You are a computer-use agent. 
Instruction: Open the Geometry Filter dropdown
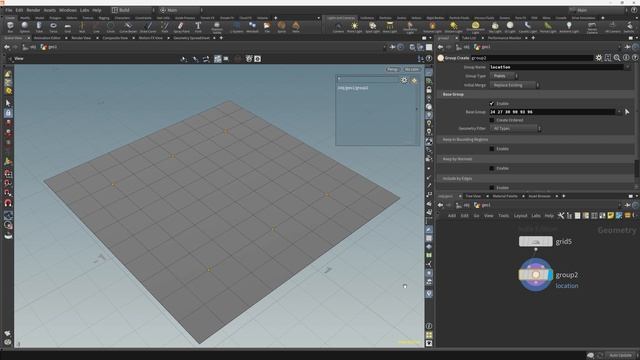515,128
